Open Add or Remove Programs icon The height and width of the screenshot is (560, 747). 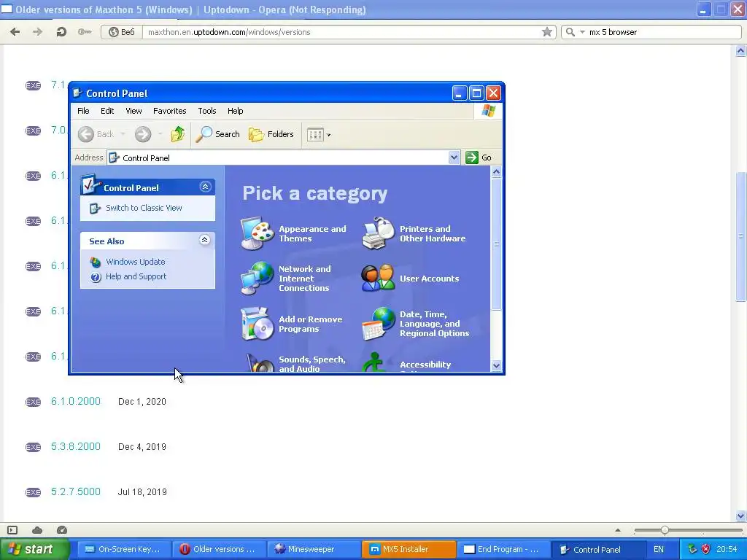pos(257,324)
